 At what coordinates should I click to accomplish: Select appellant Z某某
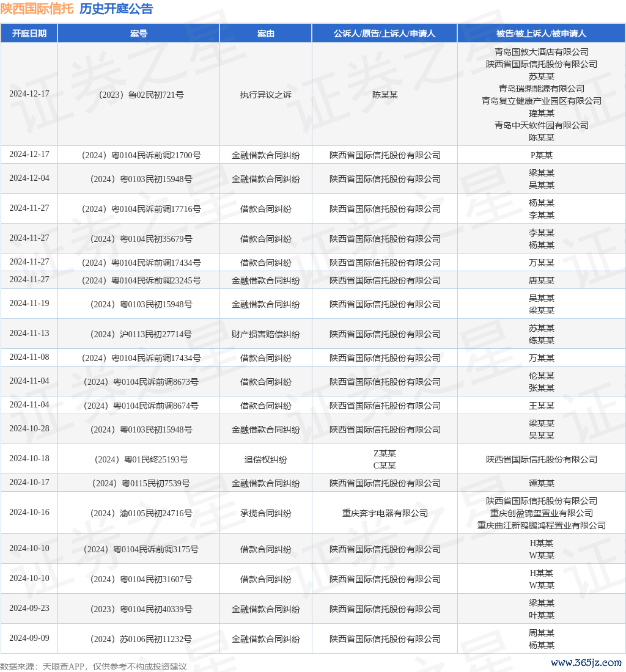click(x=385, y=453)
